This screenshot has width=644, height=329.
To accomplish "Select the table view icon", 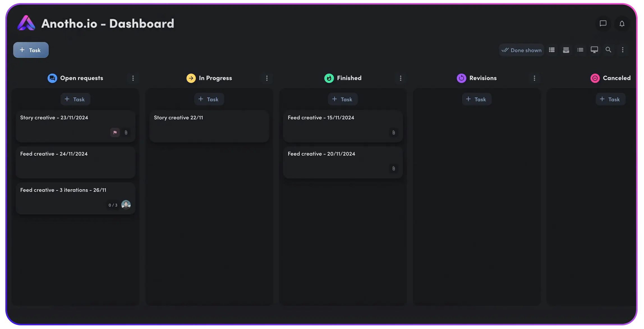I will (552, 50).
